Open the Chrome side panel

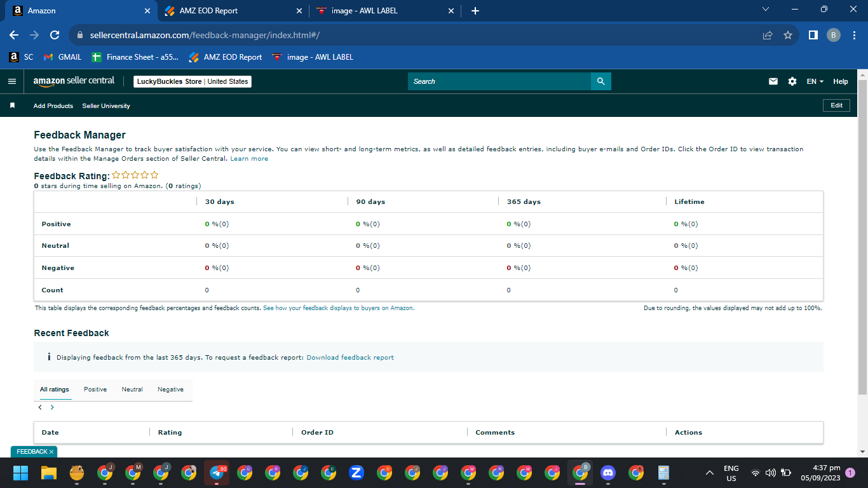813,35
